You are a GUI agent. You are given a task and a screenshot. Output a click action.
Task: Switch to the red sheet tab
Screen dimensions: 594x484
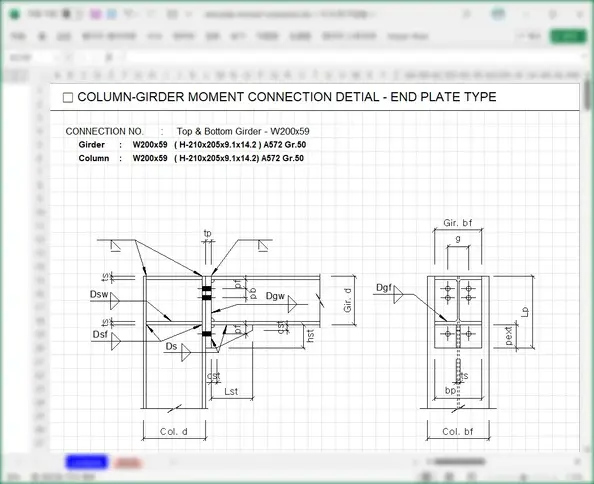128,463
